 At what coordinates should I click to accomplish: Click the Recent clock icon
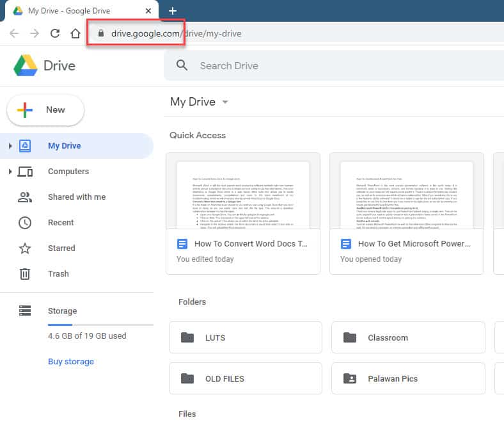25,223
